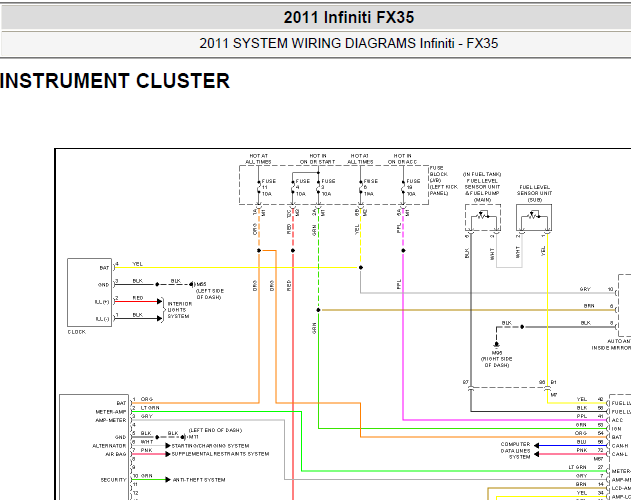Click "M55 (LEFT SIDE OF DASH)" ground label
Viewport: 631px width, 500px height.
210,291
